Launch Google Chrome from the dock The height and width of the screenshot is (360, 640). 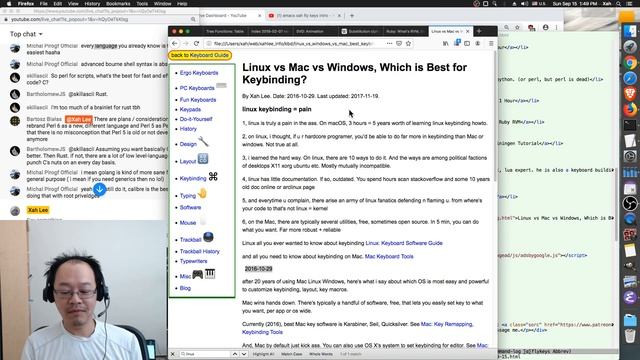click(630, 62)
